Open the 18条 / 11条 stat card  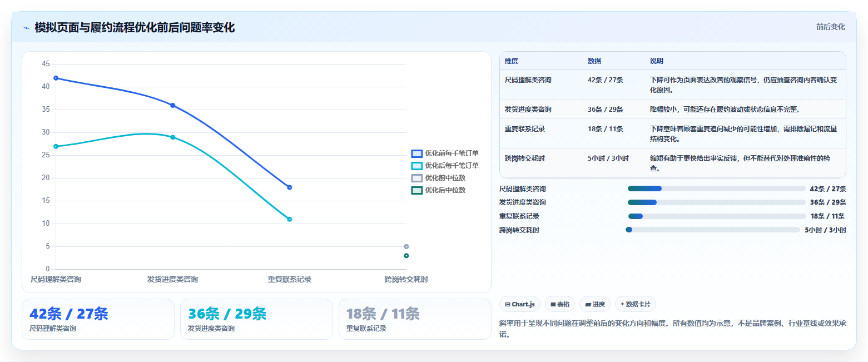(415, 319)
